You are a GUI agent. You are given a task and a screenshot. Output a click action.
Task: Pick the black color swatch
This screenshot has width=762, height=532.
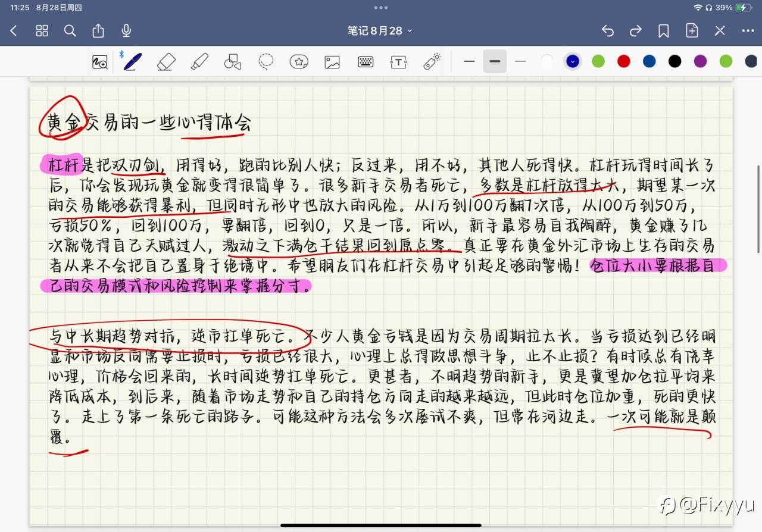674,61
